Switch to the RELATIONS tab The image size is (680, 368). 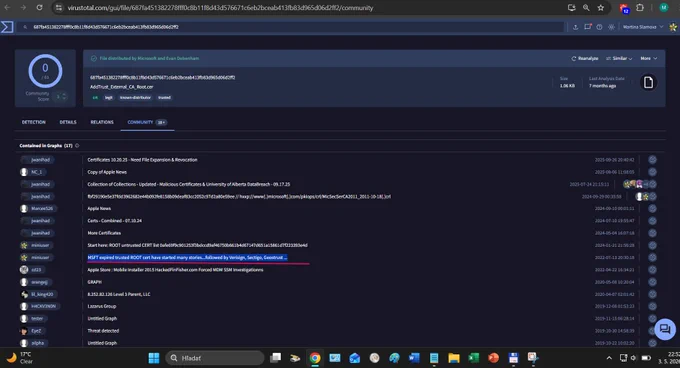click(102, 122)
